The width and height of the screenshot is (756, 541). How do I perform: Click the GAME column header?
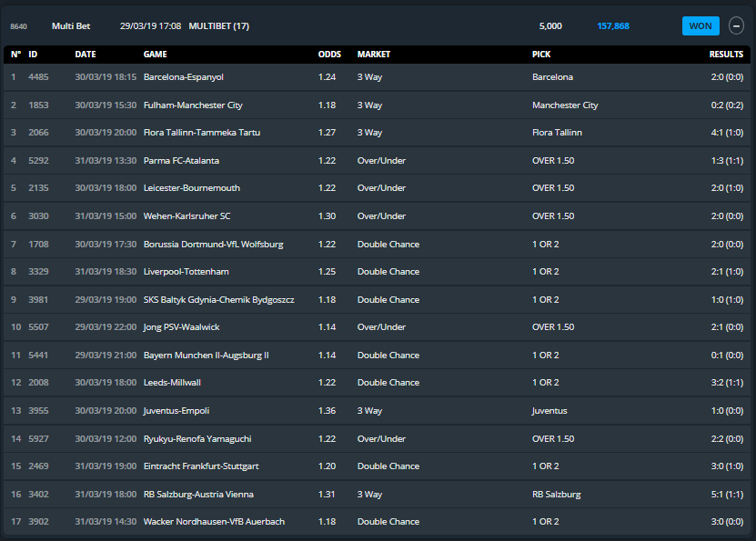click(x=156, y=55)
